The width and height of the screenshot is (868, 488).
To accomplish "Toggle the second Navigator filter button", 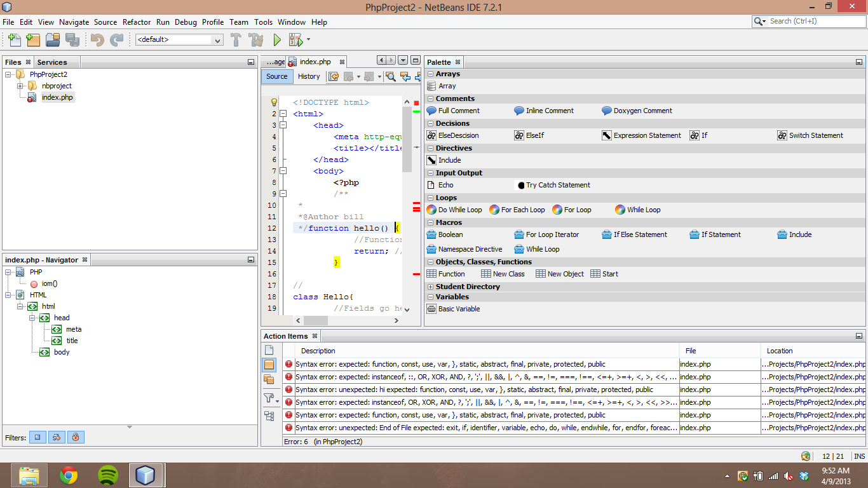I will pyautogui.click(x=57, y=437).
